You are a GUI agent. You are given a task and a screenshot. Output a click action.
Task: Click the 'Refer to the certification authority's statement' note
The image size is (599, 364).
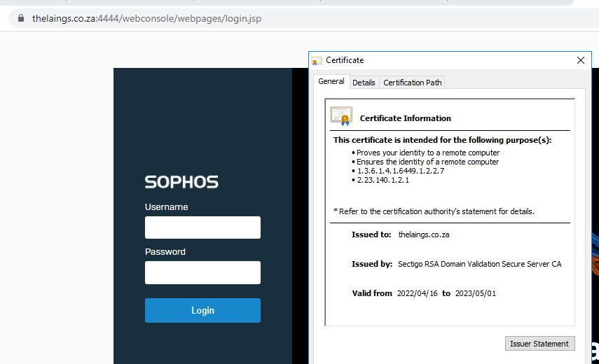[x=434, y=211]
